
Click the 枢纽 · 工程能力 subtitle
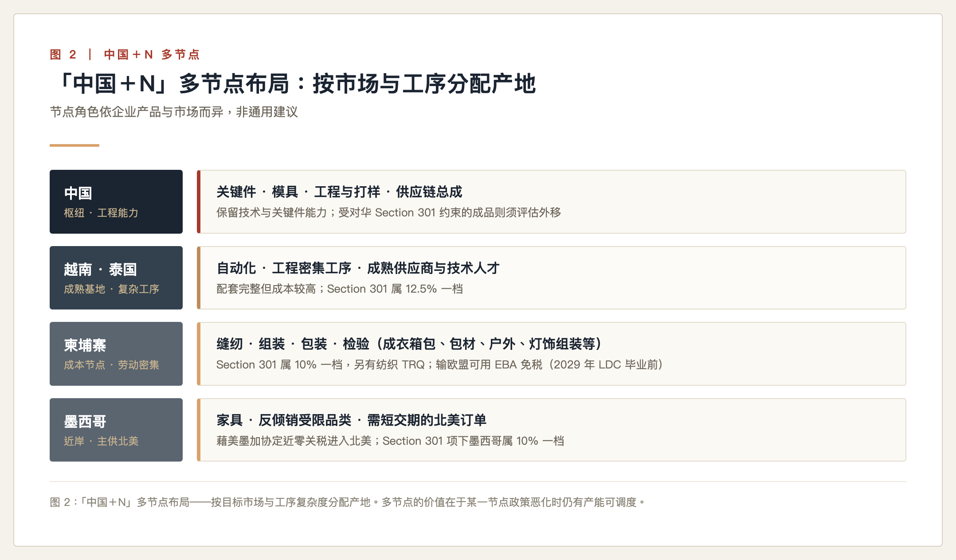[101, 213]
